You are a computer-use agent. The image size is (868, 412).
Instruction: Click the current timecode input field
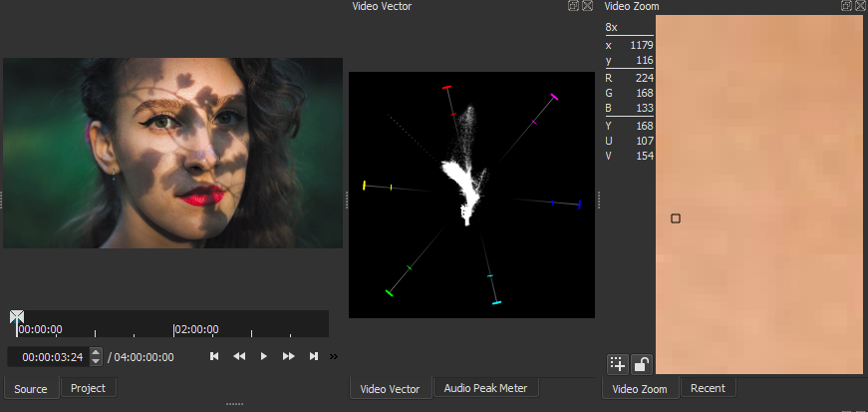[x=48, y=356]
